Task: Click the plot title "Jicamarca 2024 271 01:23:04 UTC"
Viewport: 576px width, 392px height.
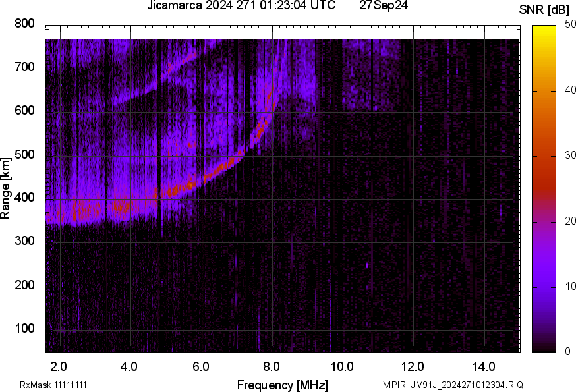Action: point(245,7)
